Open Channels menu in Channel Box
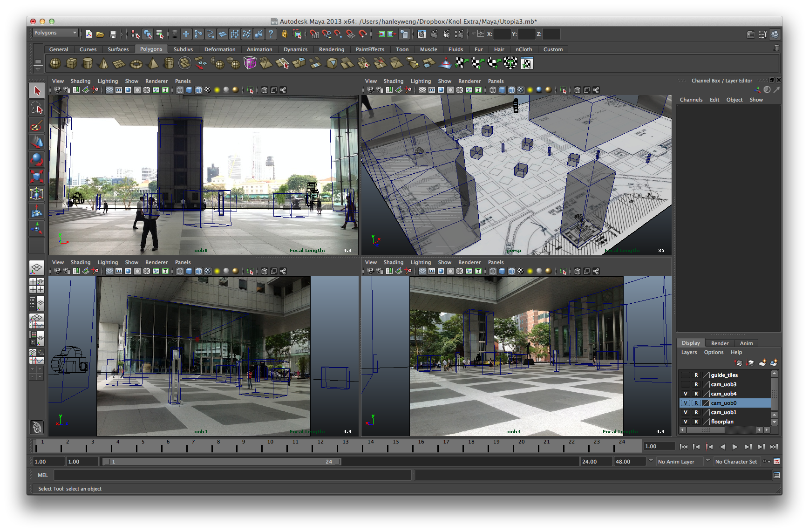Viewport: 809px width, 532px height. [x=691, y=100]
